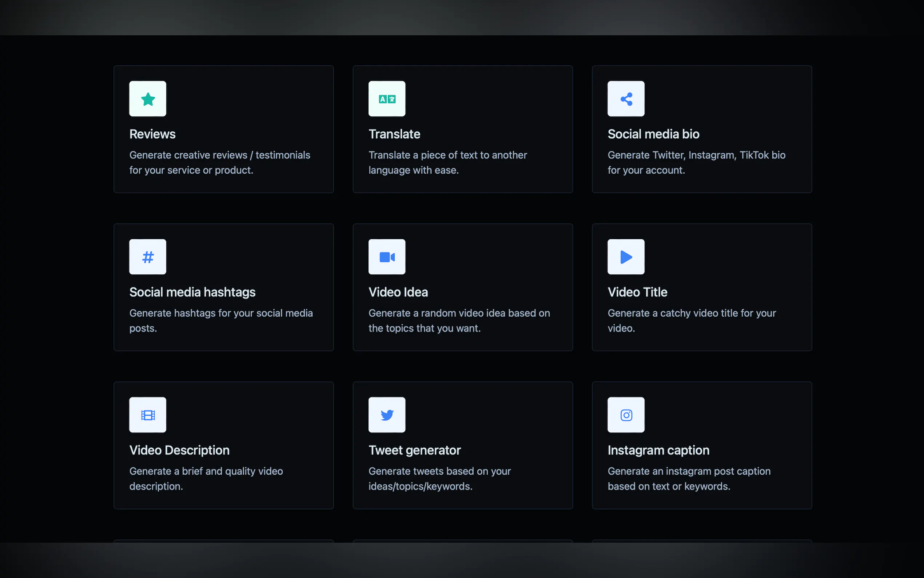This screenshot has height=578, width=924.
Task: Open Social media hashtags title
Action: coord(192,292)
